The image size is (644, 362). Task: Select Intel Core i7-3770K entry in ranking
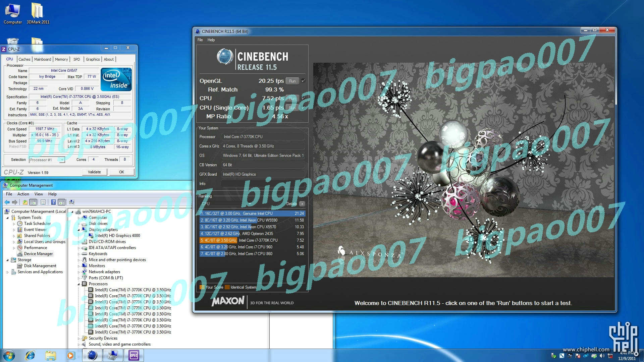pyautogui.click(x=251, y=240)
